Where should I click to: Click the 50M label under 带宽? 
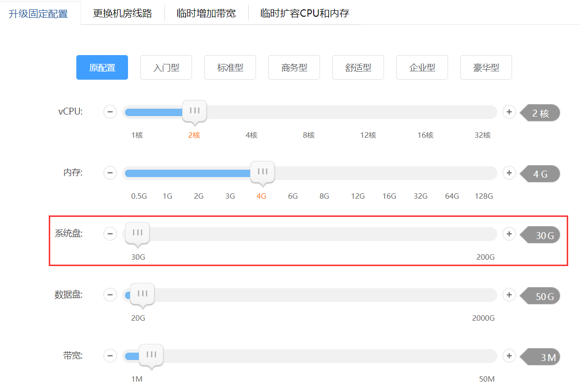coord(486,379)
